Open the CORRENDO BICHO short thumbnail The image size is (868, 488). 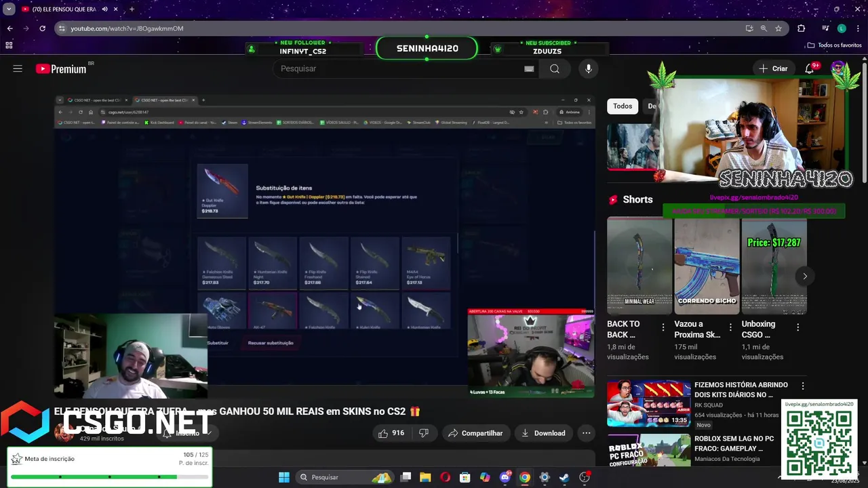tap(707, 266)
